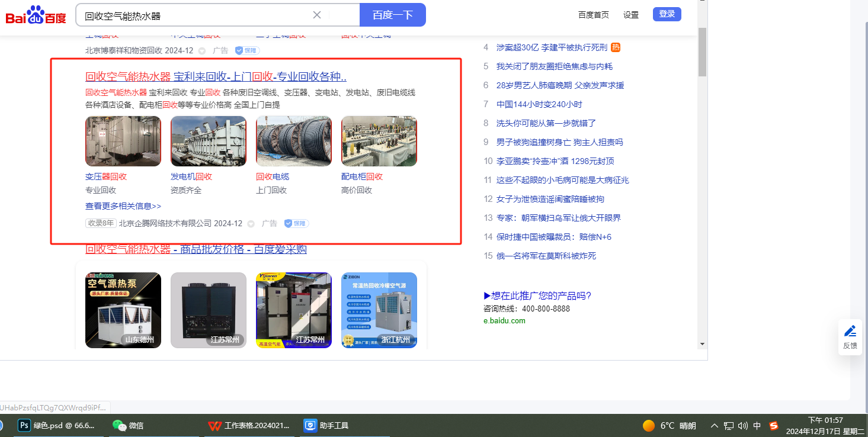Open the 设置 settings menu

point(631,15)
